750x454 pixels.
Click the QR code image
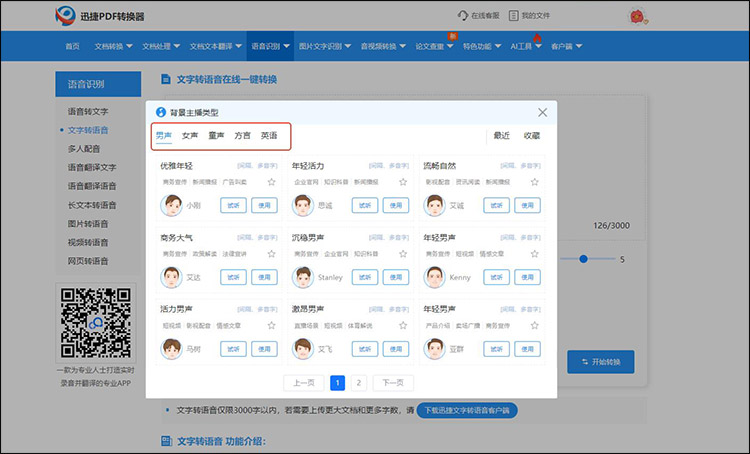point(96,323)
